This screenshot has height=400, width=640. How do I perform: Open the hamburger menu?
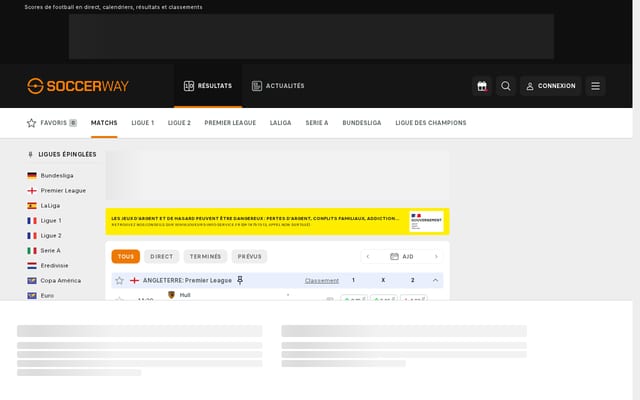click(596, 86)
